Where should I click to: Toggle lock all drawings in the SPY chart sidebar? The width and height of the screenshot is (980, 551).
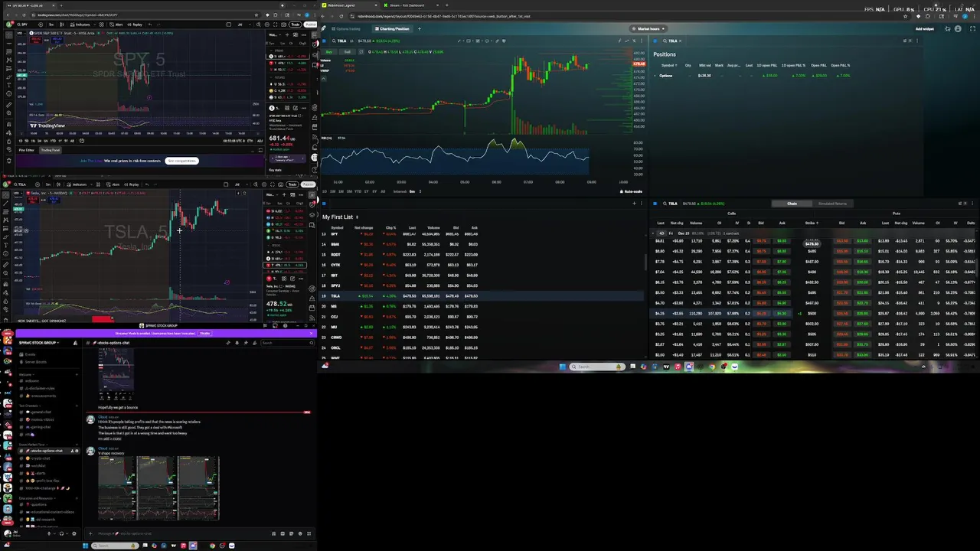click(x=9, y=142)
